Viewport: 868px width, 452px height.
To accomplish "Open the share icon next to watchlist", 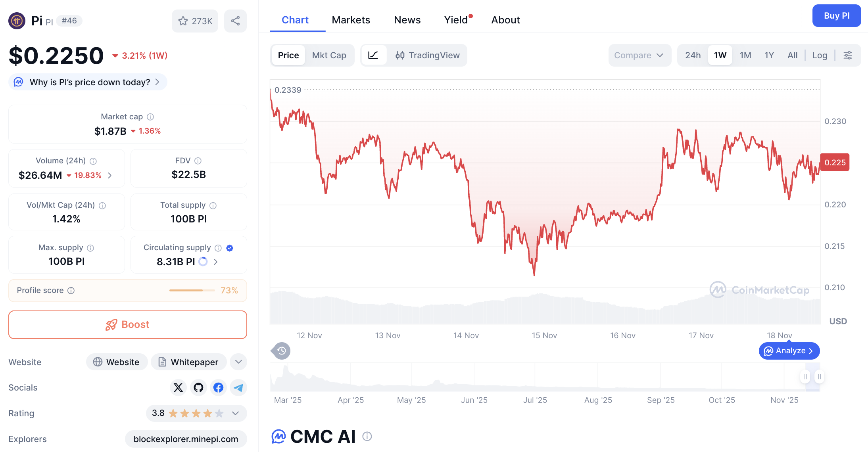I will [x=235, y=21].
